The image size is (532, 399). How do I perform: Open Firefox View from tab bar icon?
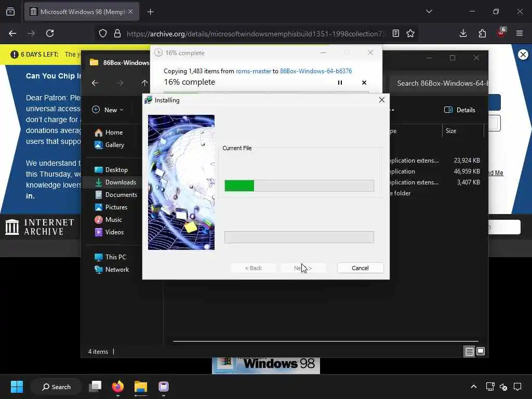10,11
